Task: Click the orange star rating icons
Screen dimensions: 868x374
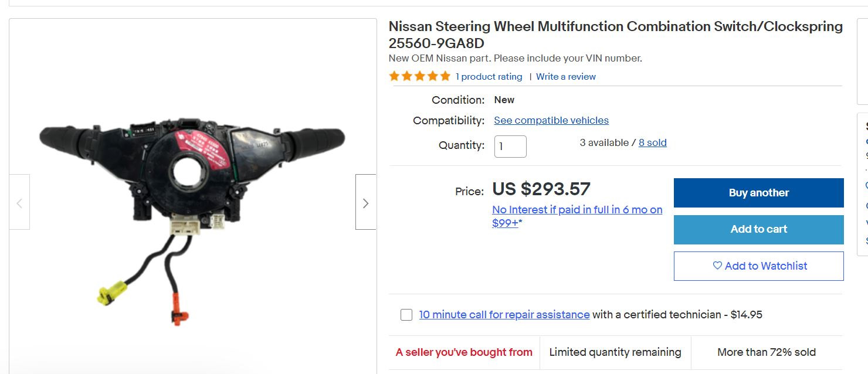Action: pos(419,76)
